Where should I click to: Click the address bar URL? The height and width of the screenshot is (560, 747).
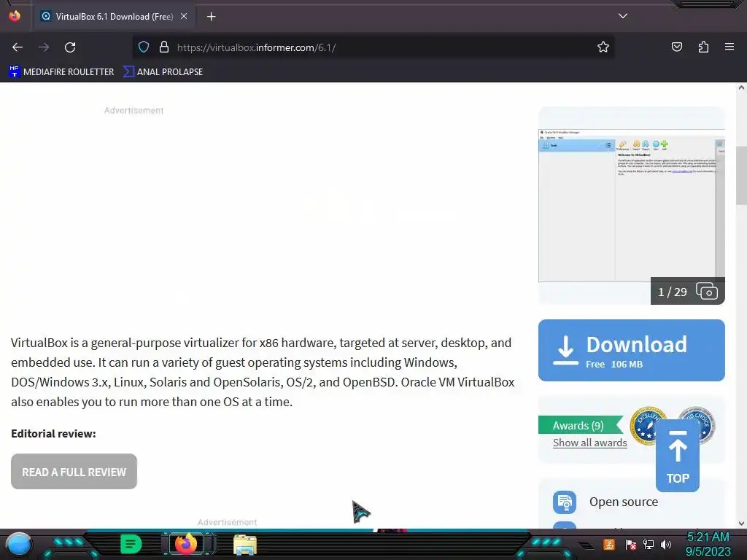256,47
